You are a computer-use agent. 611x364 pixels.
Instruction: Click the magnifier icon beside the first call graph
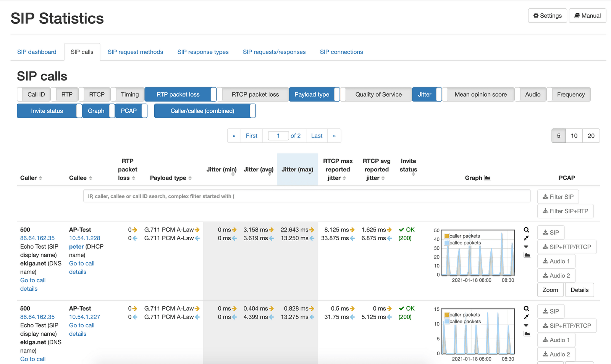click(526, 230)
